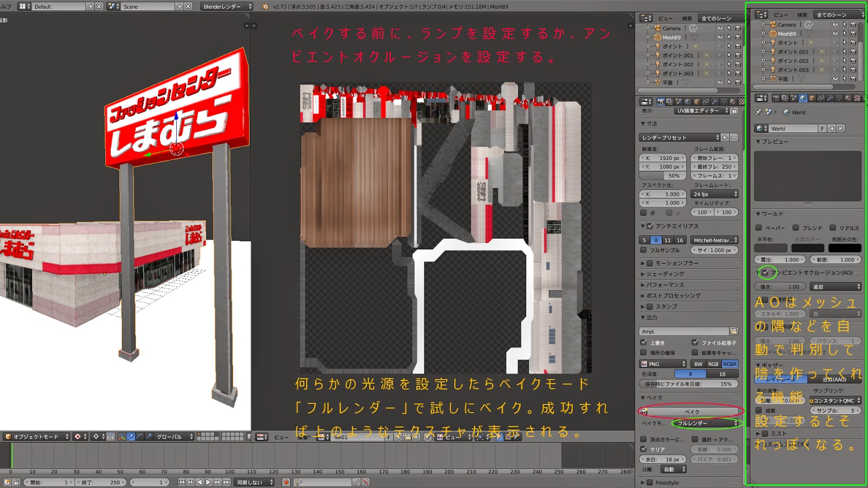
Task: Jump to the start frame of the timeline
Action: pos(181,482)
